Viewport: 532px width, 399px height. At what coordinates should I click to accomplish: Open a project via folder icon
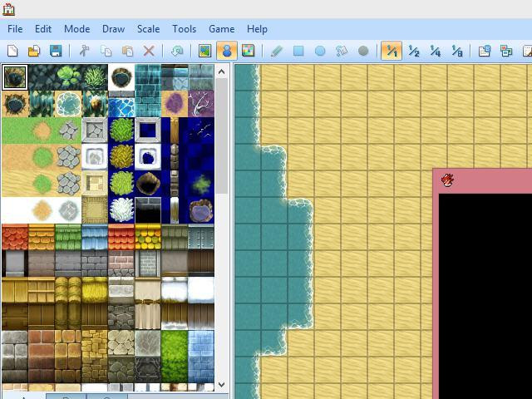[34, 51]
